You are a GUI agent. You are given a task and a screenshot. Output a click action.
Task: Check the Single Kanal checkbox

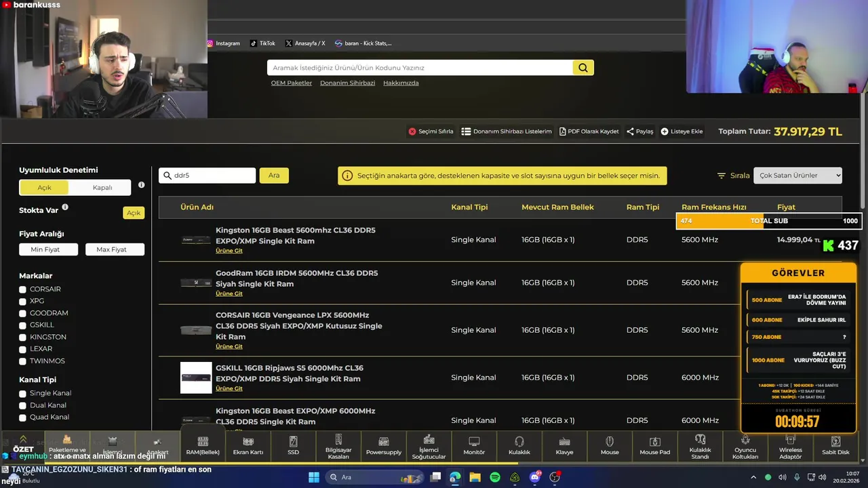click(x=23, y=394)
